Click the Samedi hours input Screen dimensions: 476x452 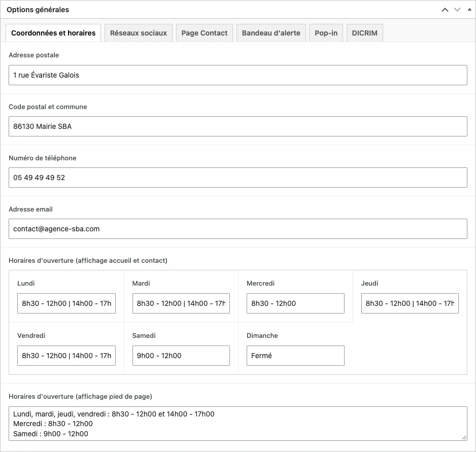181,356
